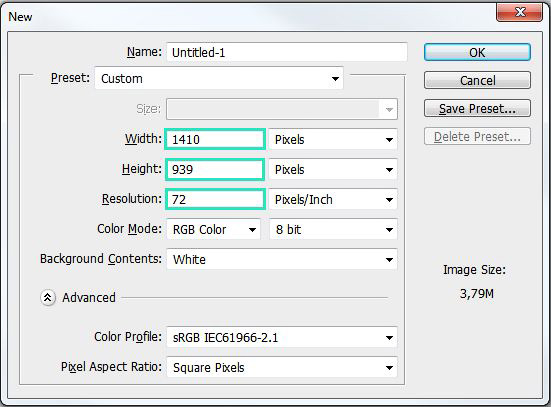Click the OK button
551x407 pixels.
(477, 52)
